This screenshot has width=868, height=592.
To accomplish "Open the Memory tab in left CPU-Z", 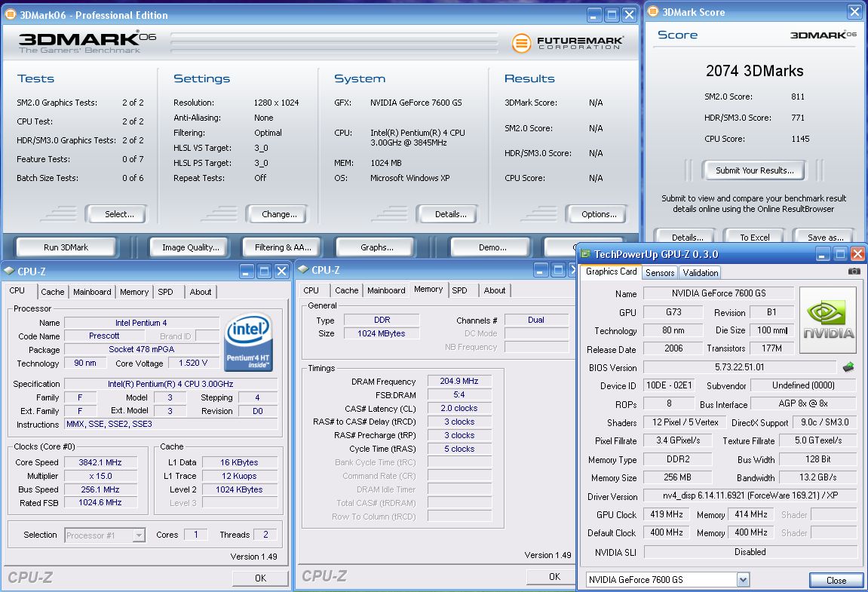I will (x=134, y=292).
